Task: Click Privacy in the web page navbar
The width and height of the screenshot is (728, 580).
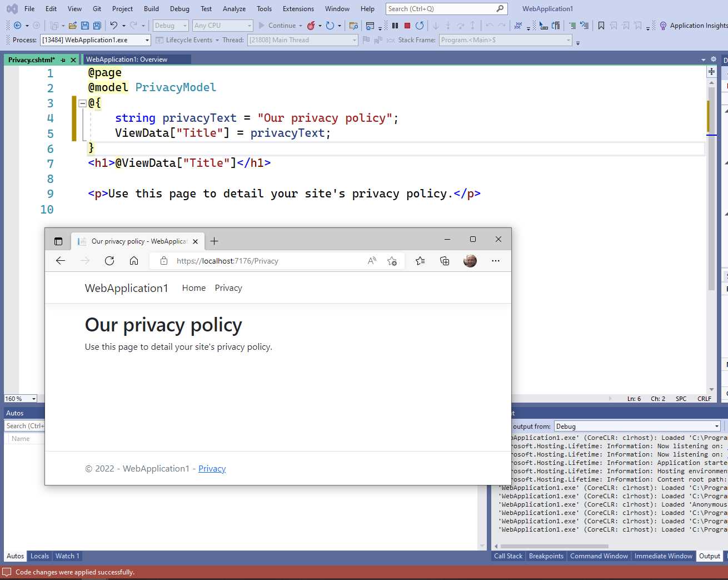Action: (x=228, y=288)
